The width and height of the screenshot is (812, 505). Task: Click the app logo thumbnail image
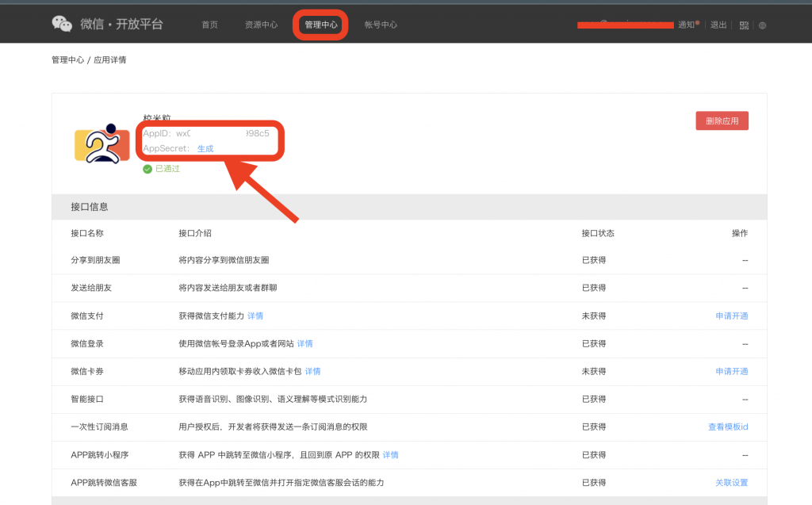click(102, 143)
